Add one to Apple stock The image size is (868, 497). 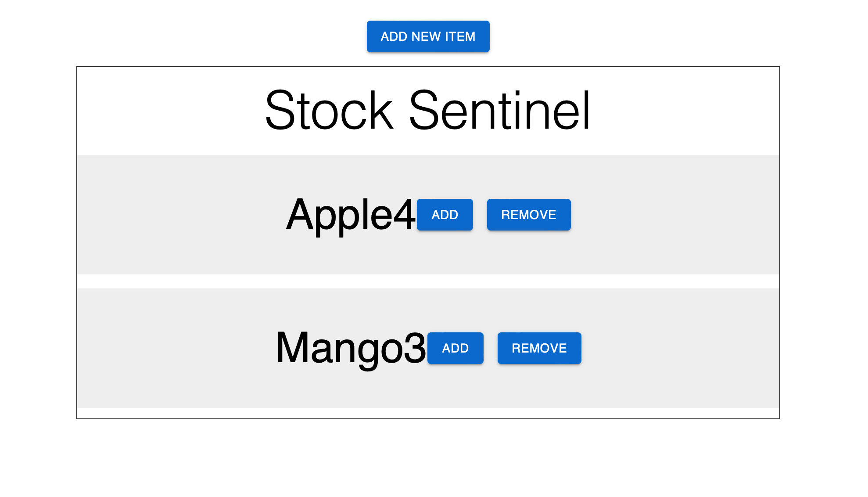coord(445,215)
